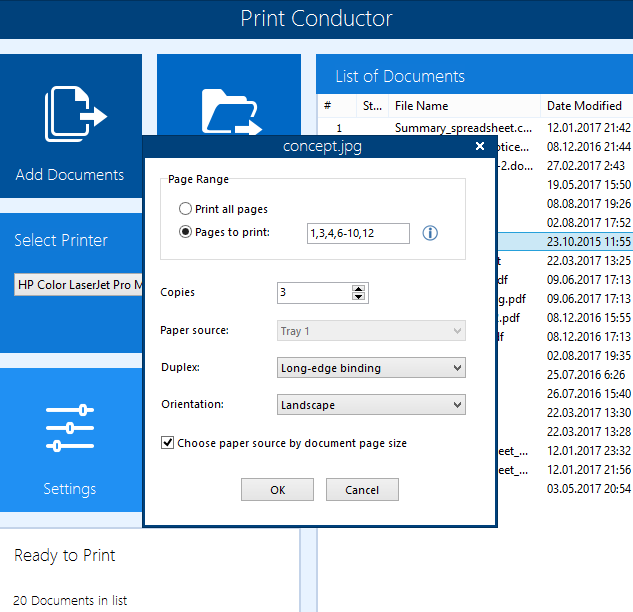633x612 pixels.
Task: Select highlighted row dated 23.10.2015 11:55
Action: [565, 241]
